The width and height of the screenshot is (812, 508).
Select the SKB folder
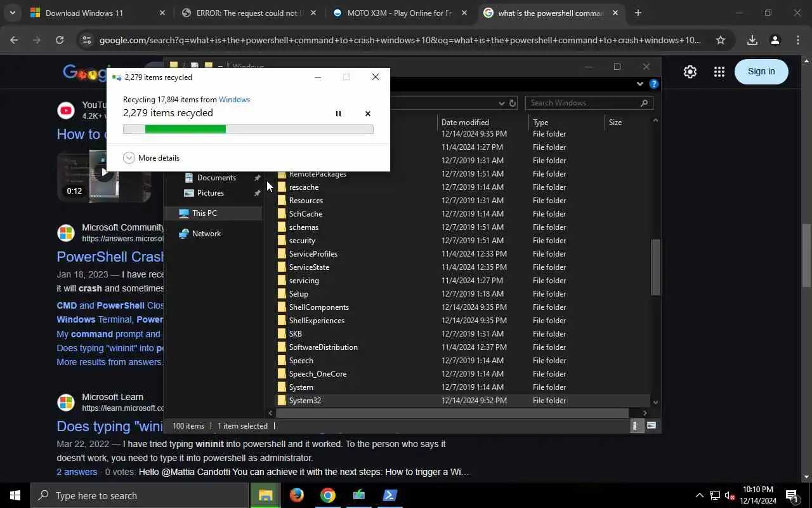(295, 334)
